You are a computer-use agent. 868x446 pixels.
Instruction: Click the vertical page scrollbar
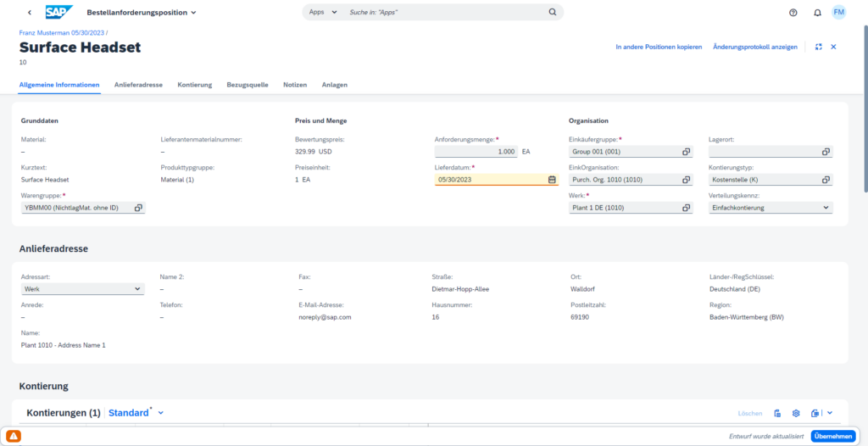pos(864,111)
